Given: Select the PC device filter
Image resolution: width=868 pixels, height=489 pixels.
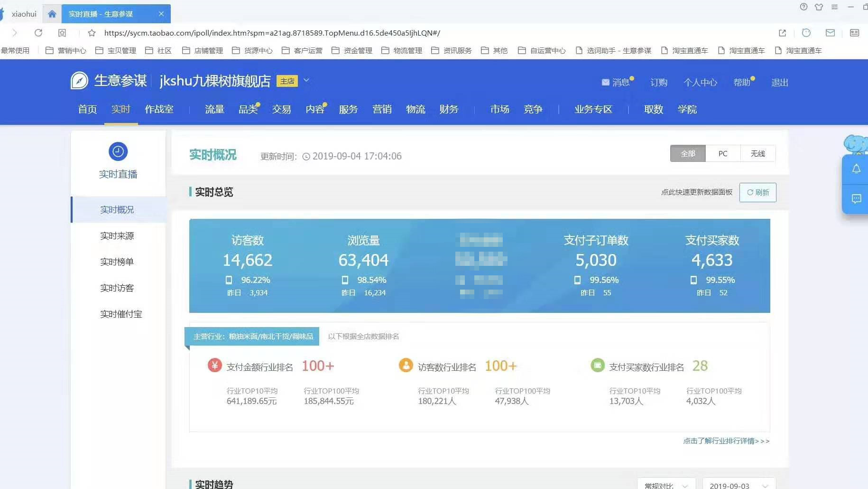Looking at the screenshot, I should pyautogui.click(x=723, y=153).
